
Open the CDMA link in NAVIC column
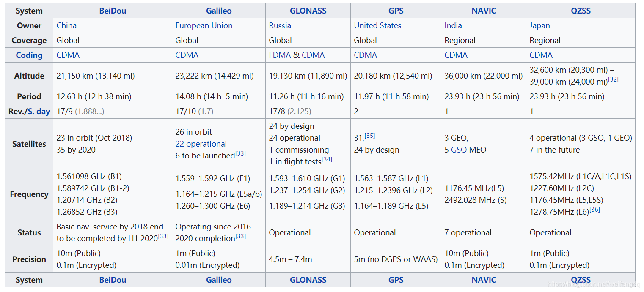(x=456, y=55)
